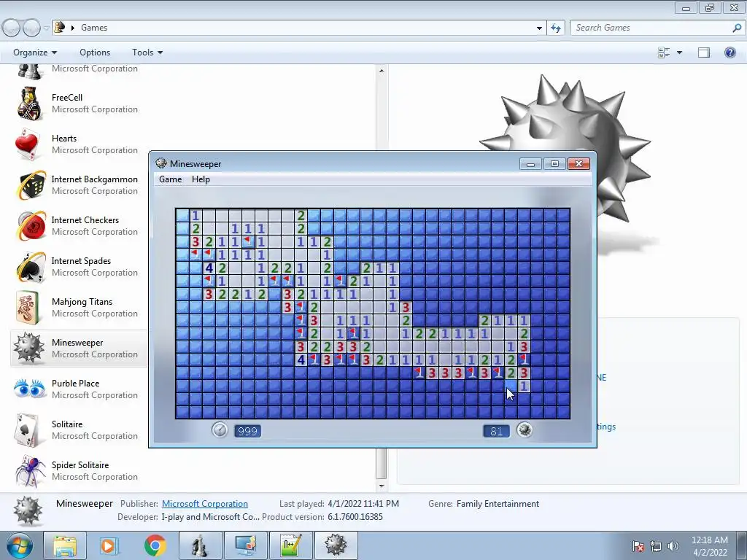Click the search magnifier icon
Screen dimensions: 747x560
coord(737,28)
